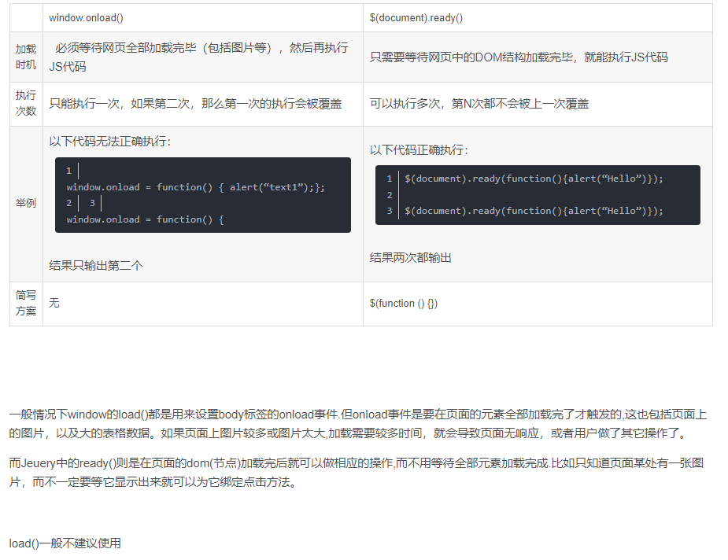Click the cell '只能执行一次，如果第二次'
The height and width of the screenshot is (560, 728).
203,104
